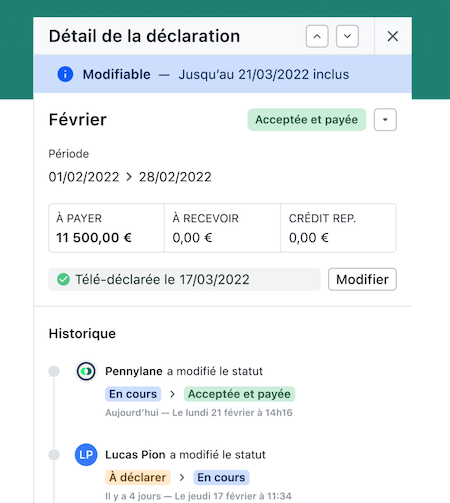Select the À RECEVOIR 0,00 € cell
The image size is (450, 503).
pyautogui.click(x=222, y=228)
